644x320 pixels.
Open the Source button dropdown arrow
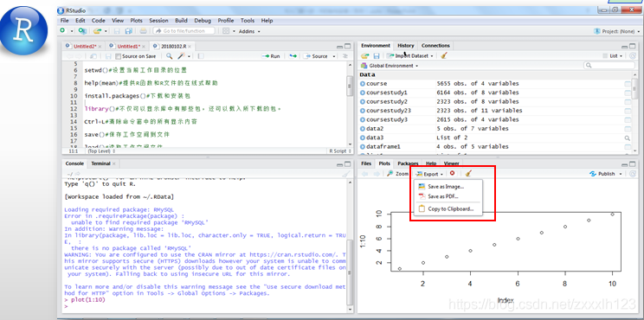click(334, 56)
